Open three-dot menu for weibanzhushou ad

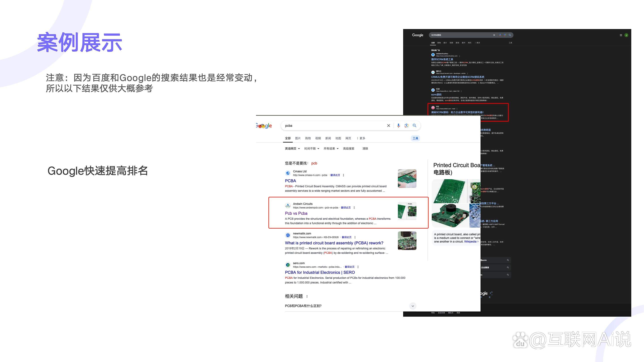pyautogui.click(x=460, y=56)
